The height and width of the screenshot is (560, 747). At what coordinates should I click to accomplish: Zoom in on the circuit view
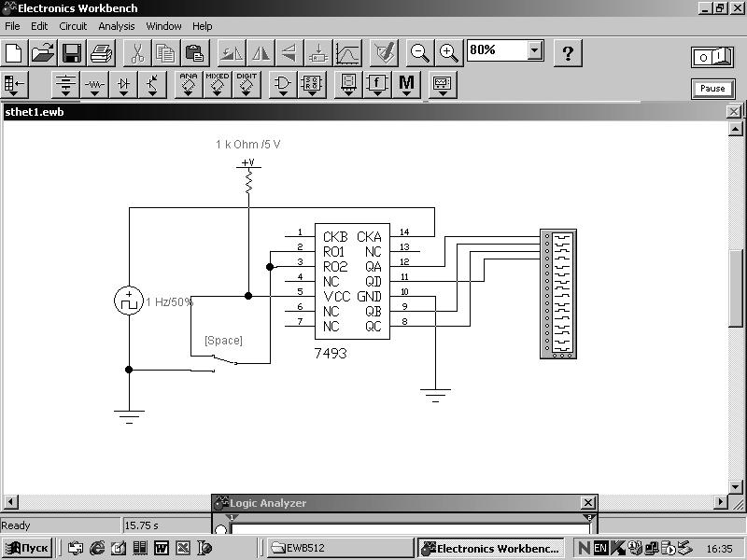tap(449, 53)
